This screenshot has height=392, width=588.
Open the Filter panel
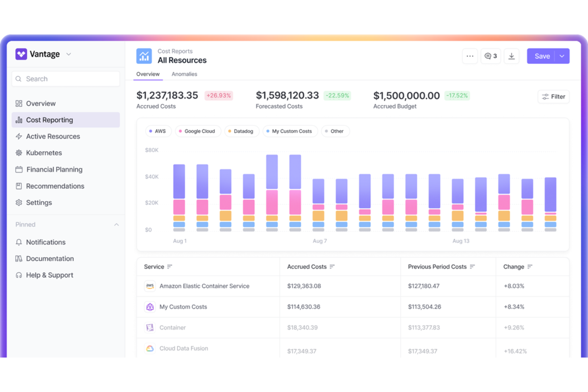tap(553, 97)
